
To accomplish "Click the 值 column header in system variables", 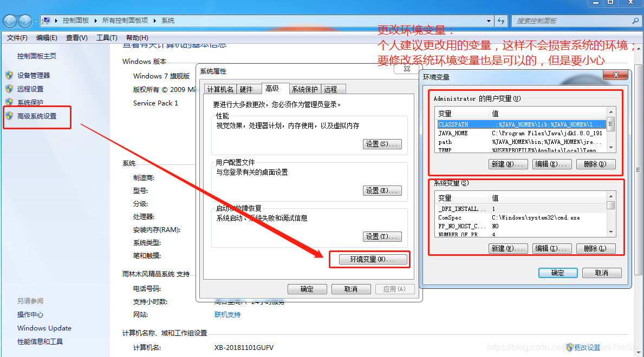I will pos(548,198).
